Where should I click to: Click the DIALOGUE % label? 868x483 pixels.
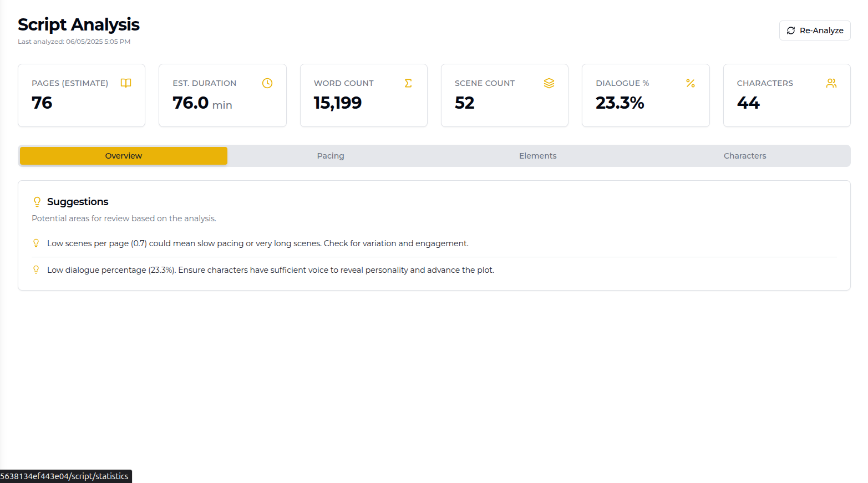(x=622, y=83)
